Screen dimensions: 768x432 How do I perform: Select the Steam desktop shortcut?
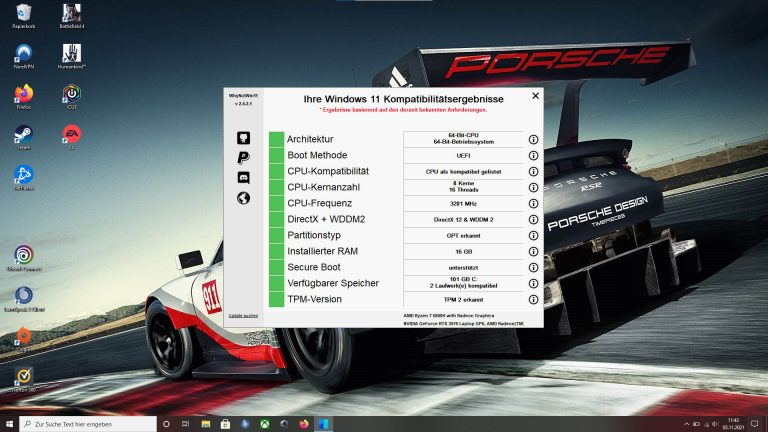tap(22, 135)
